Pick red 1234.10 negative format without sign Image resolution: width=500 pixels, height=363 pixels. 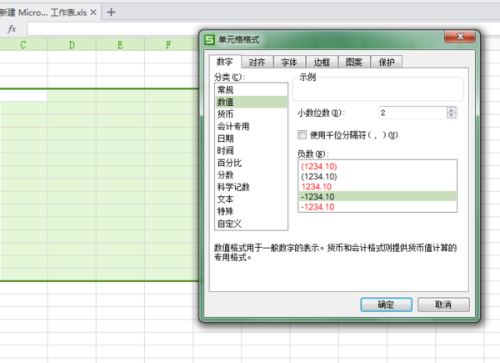[377, 186]
